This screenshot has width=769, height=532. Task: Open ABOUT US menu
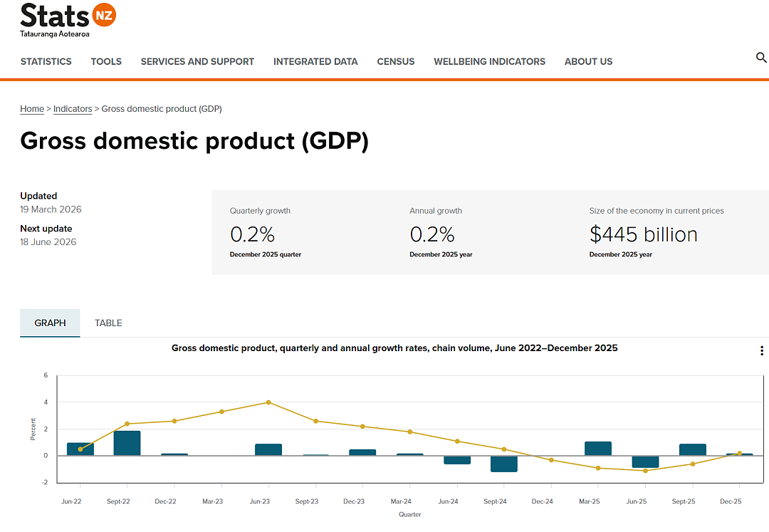[x=588, y=62]
